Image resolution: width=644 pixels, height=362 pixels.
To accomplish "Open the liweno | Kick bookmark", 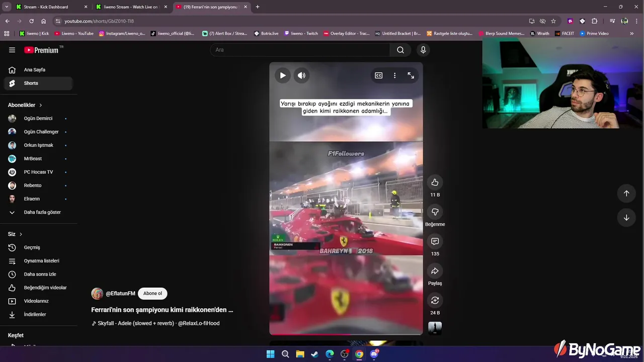I will pyautogui.click(x=34, y=34).
